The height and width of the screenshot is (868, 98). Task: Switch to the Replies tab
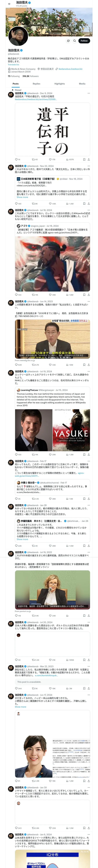click(36, 84)
